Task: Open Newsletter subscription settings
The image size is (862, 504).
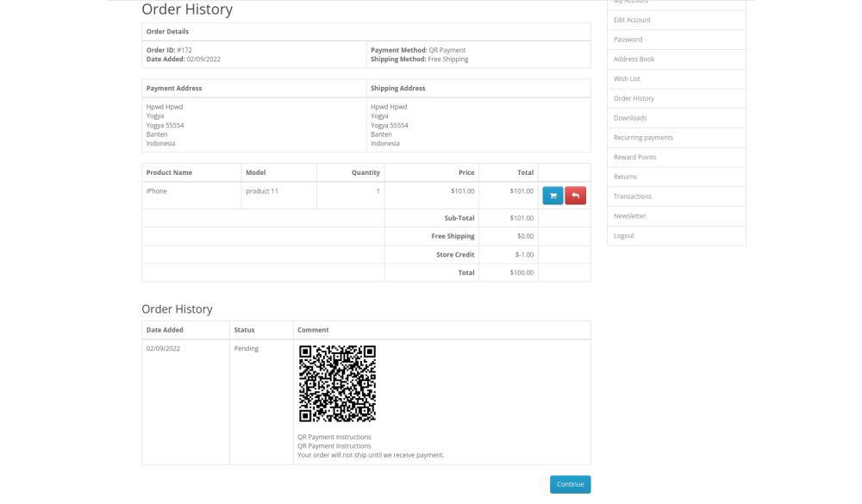Action: pos(629,216)
